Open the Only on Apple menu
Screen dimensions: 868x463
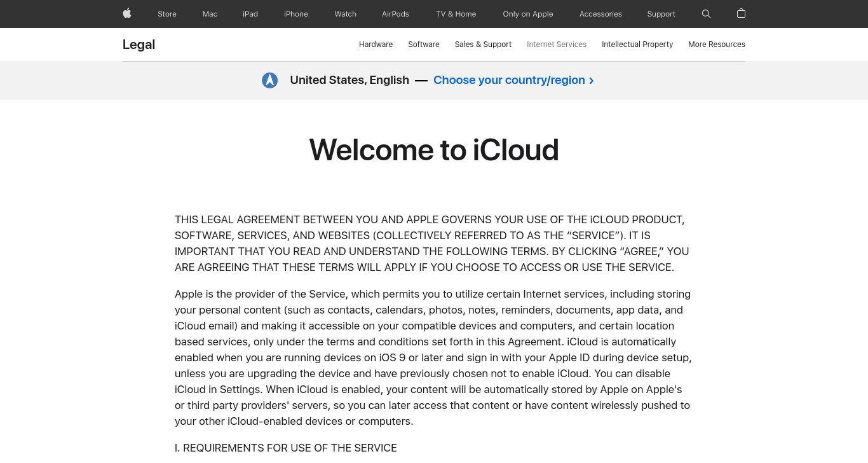point(528,14)
